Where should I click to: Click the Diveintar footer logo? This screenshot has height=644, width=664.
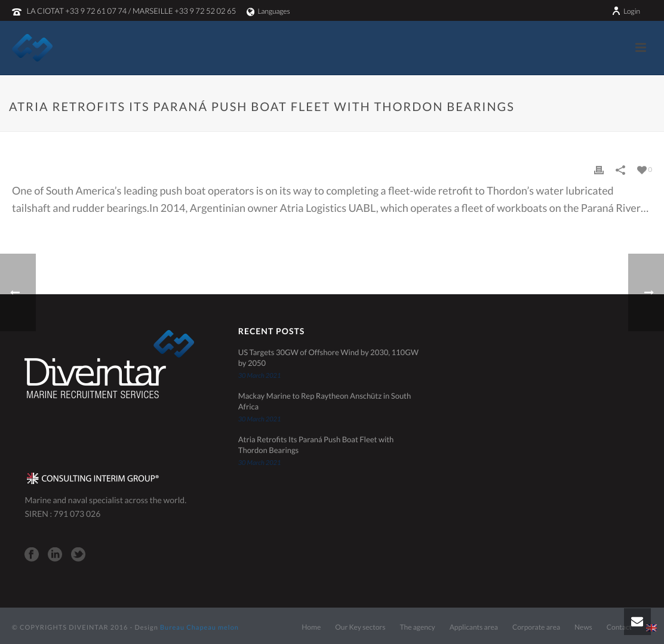pyautogui.click(x=109, y=365)
